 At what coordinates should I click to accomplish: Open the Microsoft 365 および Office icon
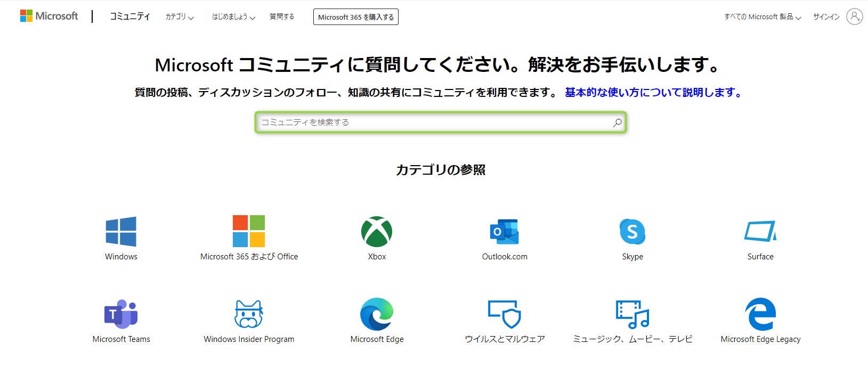249,231
